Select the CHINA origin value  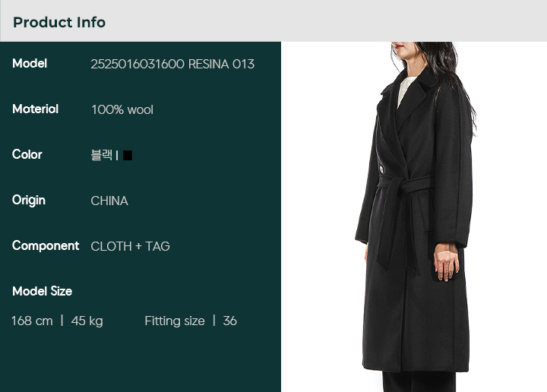(x=109, y=201)
